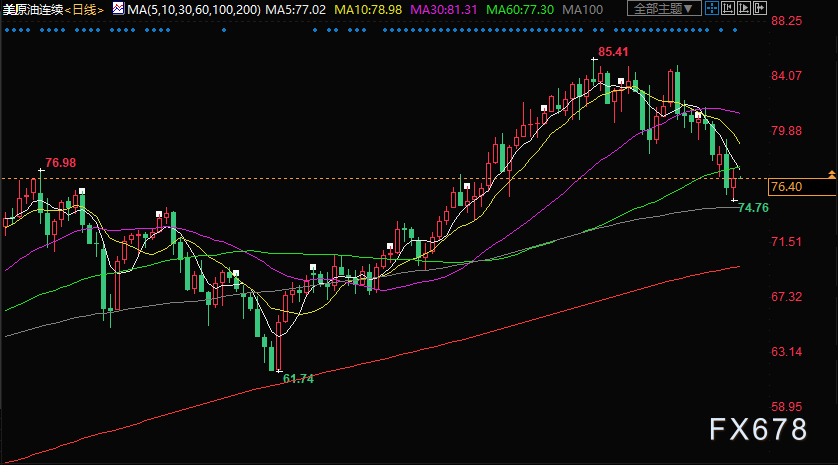The height and width of the screenshot is (465, 838).
Task: Click the white info marker below 85.41 peak
Action: pyautogui.click(x=621, y=81)
